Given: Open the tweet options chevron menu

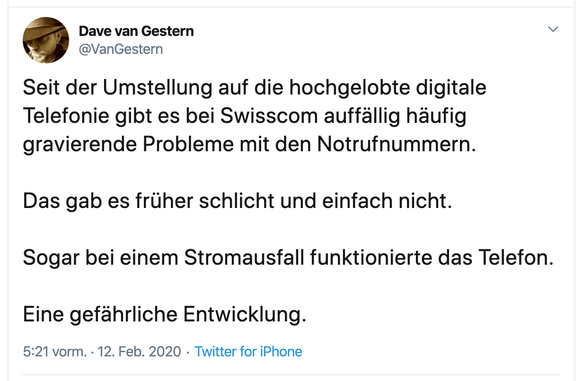Looking at the screenshot, I should click(x=553, y=29).
